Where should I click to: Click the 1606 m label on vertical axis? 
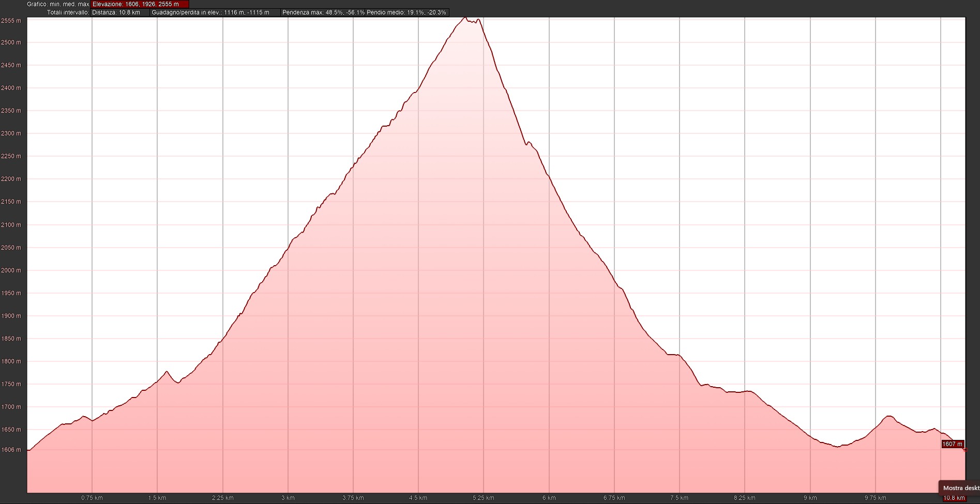11,450
